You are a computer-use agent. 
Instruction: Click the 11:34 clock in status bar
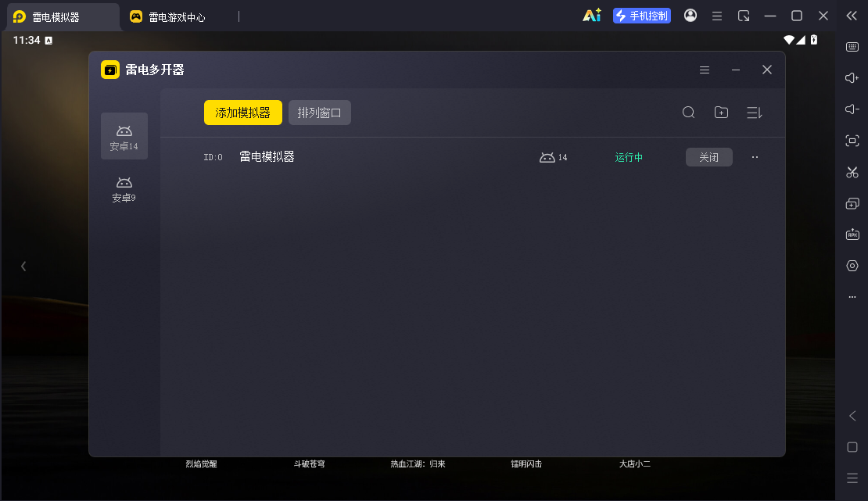click(27, 41)
